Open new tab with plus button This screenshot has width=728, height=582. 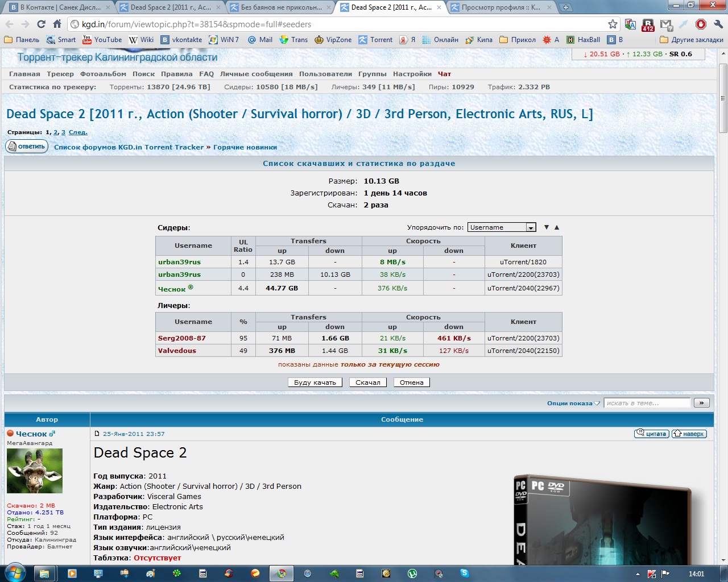566,7
